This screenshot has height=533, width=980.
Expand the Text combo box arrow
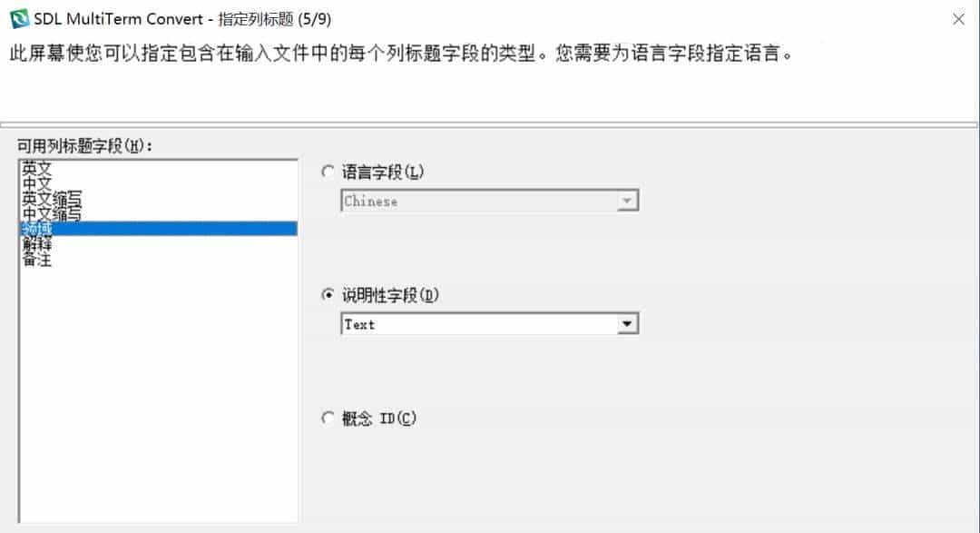626,323
